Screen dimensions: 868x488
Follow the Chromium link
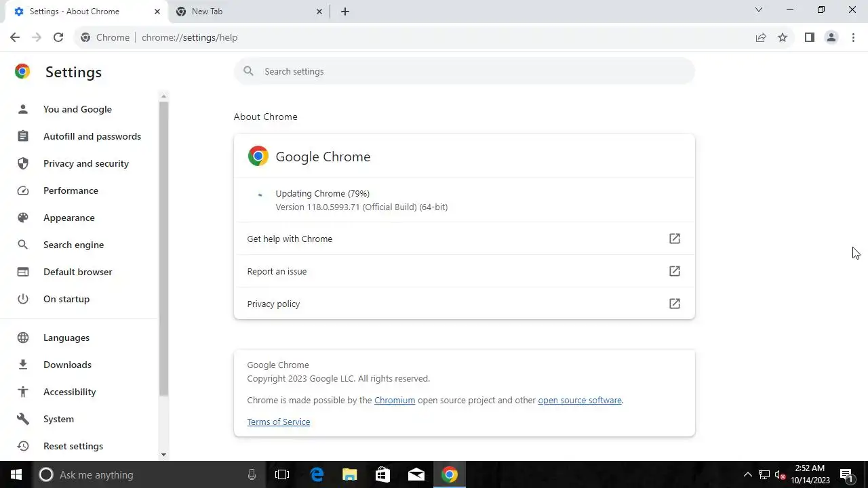pyautogui.click(x=395, y=400)
